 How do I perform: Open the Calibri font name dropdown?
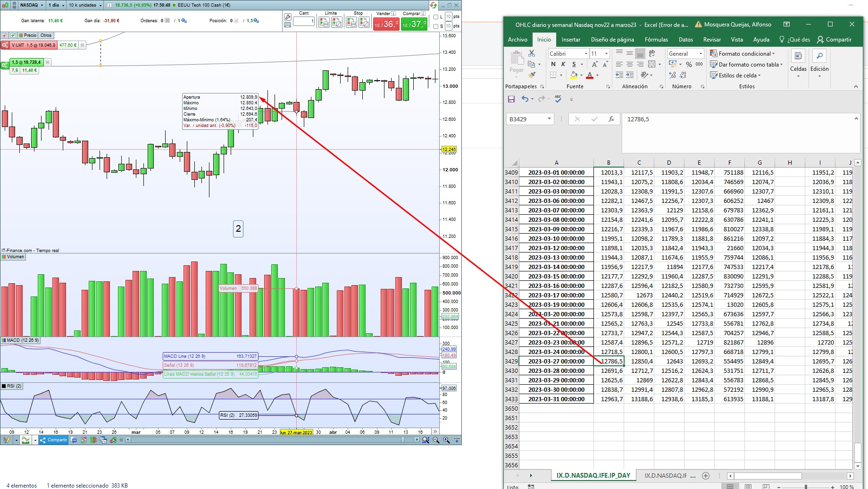tap(586, 54)
